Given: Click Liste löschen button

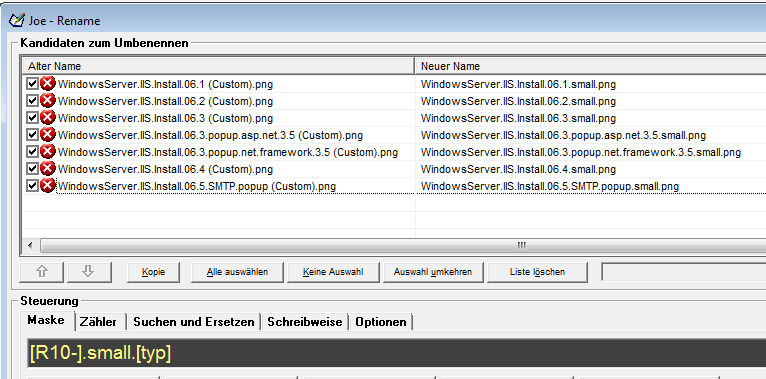Looking at the screenshot, I should click(537, 272).
